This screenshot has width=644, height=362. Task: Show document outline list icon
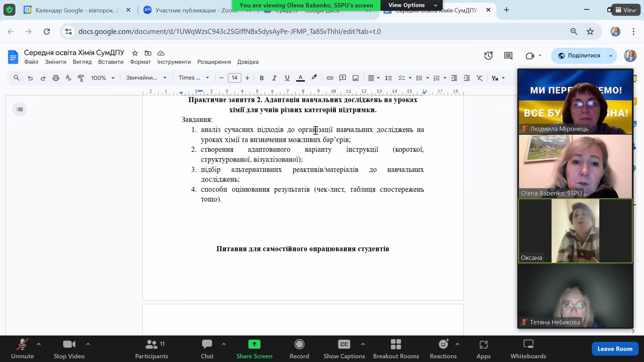pos(20,109)
